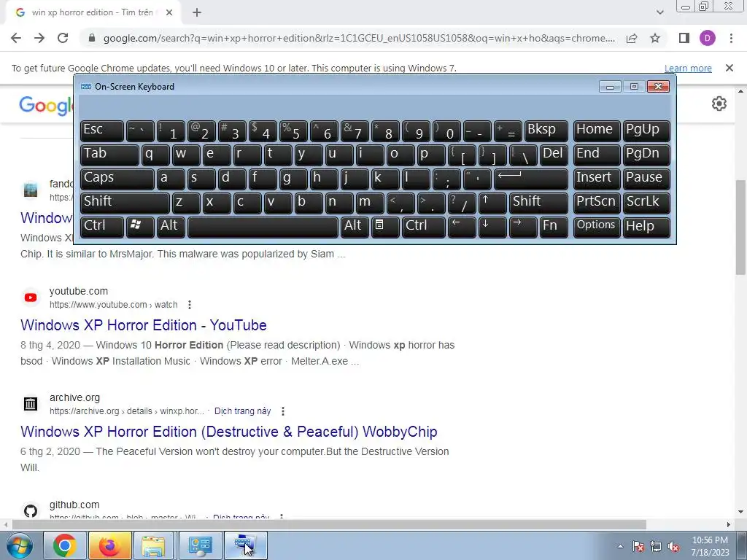Toggle left Ctrl on the On-Screen Keyboard
Image resolution: width=747 pixels, height=560 pixels.
(102, 227)
